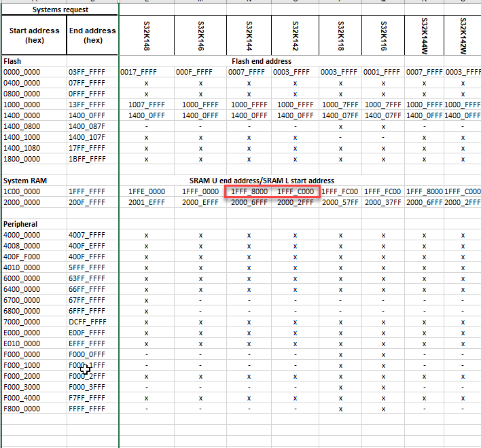This screenshot has width=481, height=448.
Task: Select the cell 2000_57FF
Action: pos(340,202)
